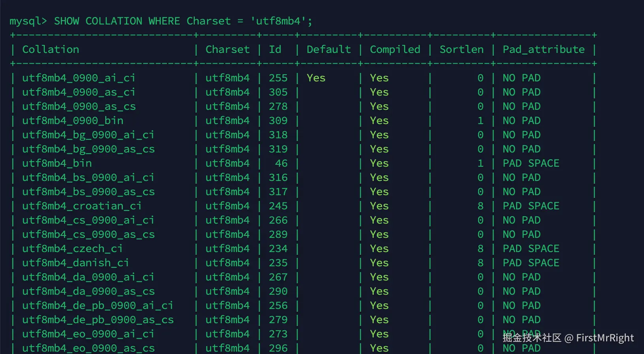Click the Id value 46
Screen dimensions: 644x354
pyautogui.click(x=281, y=163)
